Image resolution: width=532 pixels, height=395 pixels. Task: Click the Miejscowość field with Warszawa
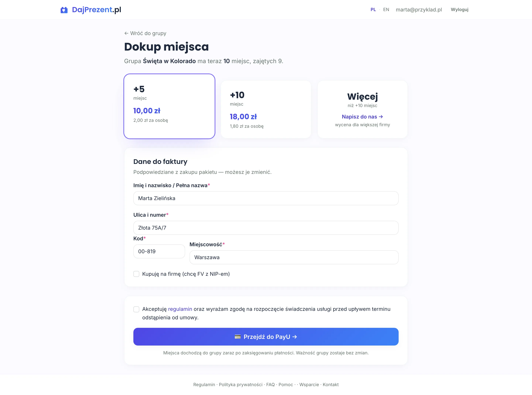coord(294,257)
